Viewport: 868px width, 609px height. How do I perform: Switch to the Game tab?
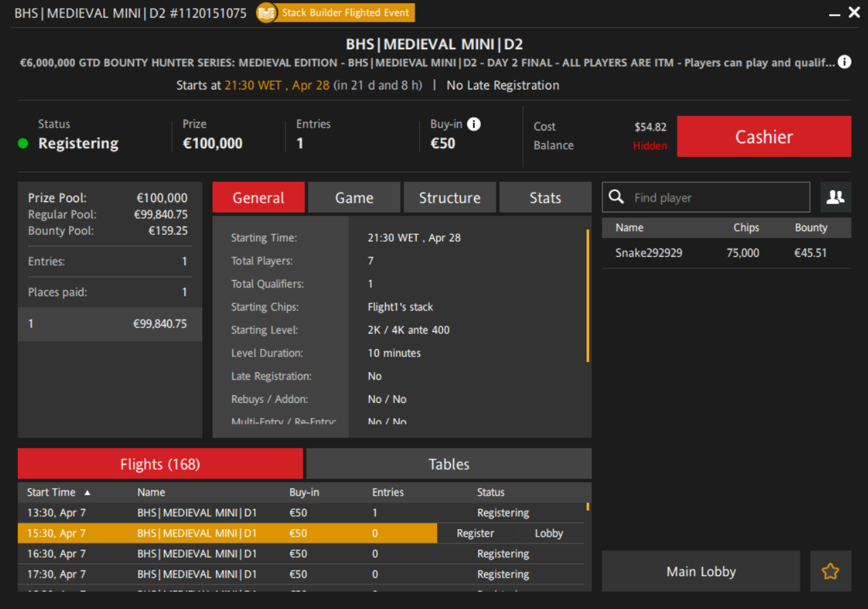click(x=354, y=198)
